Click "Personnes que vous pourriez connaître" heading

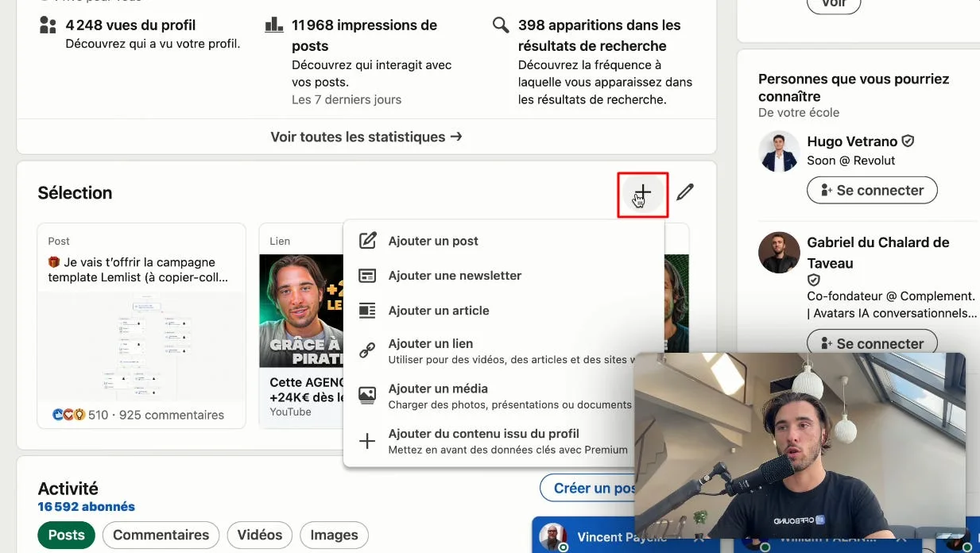click(x=854, y=87)
